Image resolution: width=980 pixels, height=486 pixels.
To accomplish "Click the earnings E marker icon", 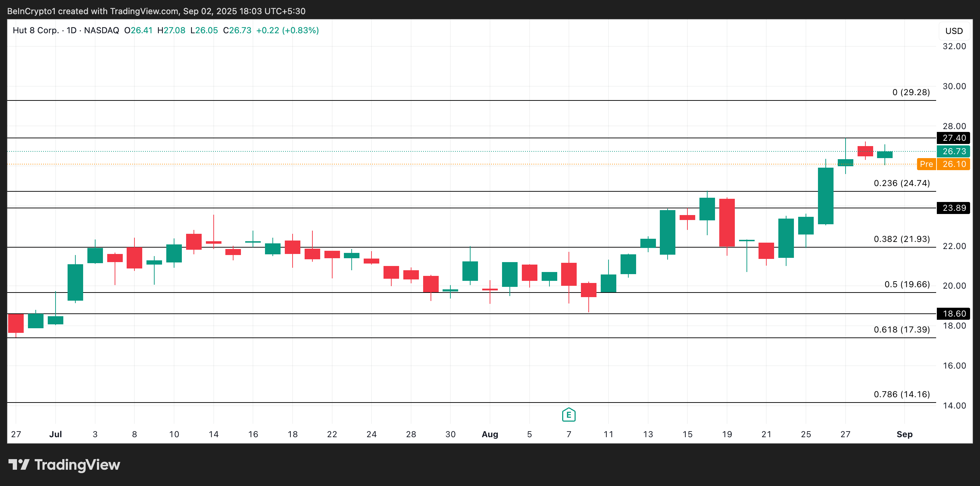I will [569, 415].
